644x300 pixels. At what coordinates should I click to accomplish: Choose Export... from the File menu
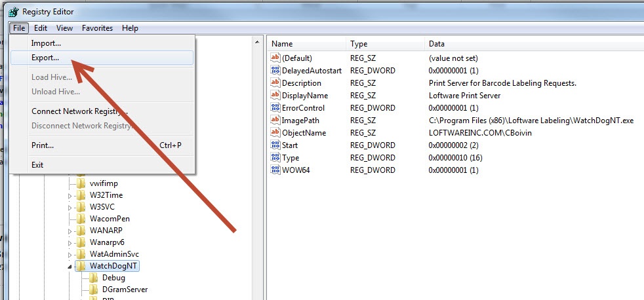coord(45,58)
